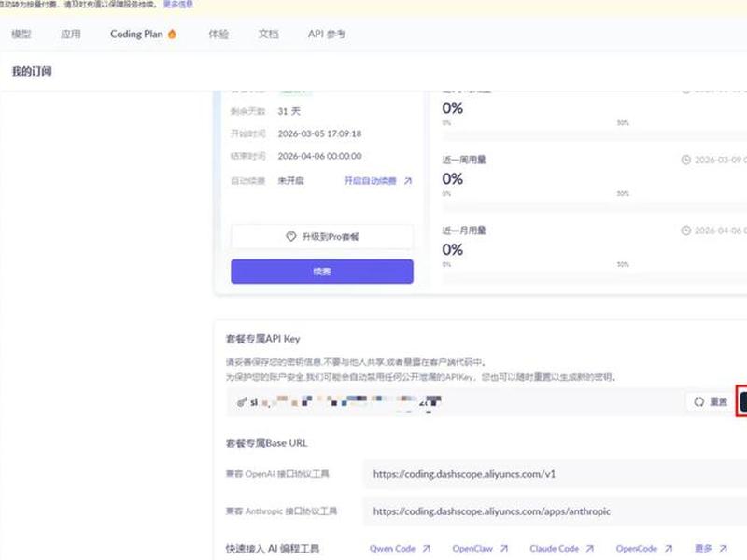
Task: Open the Qwen Code link
Action: tap(392, 549)
